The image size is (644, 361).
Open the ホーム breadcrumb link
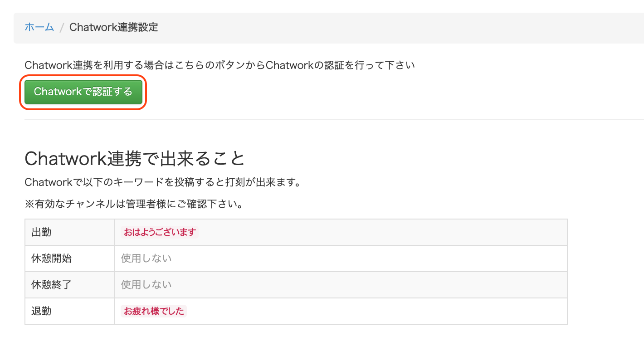point(39,27)
